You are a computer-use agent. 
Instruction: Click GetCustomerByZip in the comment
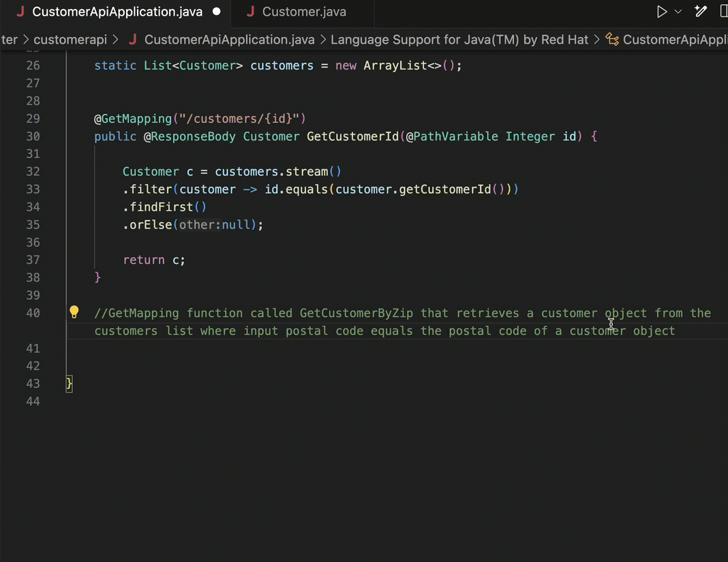pos(357,313)
